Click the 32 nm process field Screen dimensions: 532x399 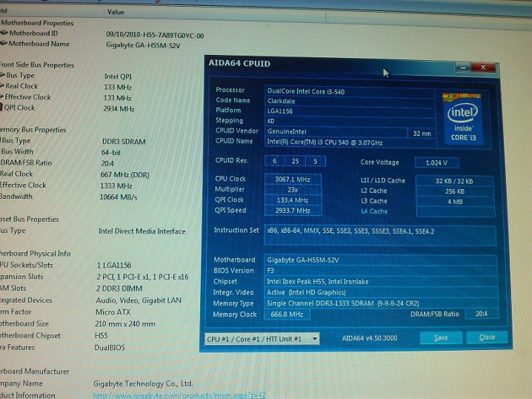point(422,133)
